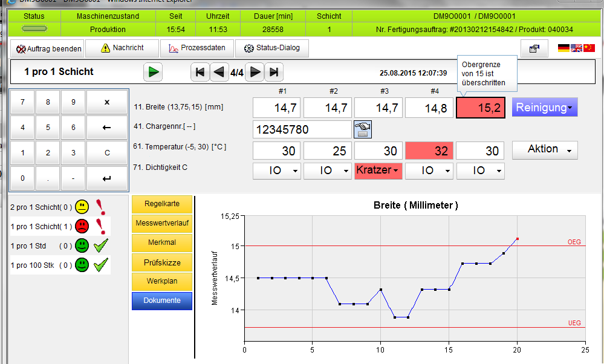Image resolution: width=604 pixels, height=364 pixels.
Task: Select 1 pro 100 Stk row
Action: point(60,265)
